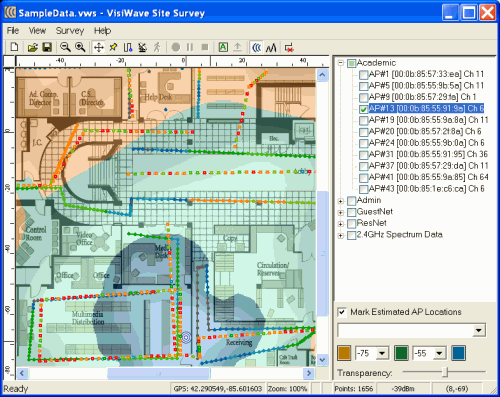
Task: Select the AP#41 Ch 64 row
Action: (x=429, y=177)
